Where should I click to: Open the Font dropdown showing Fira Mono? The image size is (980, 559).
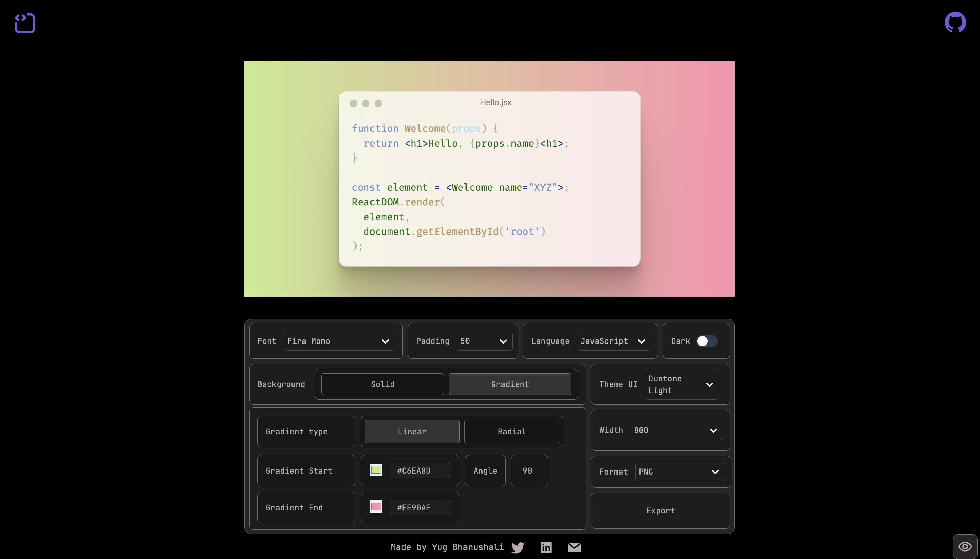339,341
